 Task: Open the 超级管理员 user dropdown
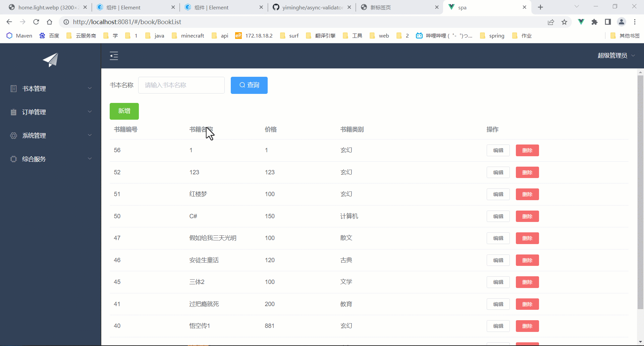616,56
